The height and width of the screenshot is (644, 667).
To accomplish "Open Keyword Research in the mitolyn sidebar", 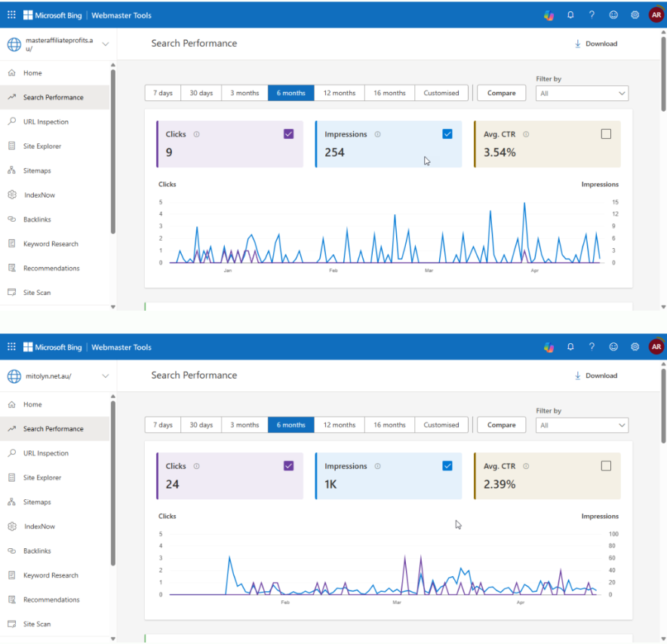I will [x=54, y=575].
